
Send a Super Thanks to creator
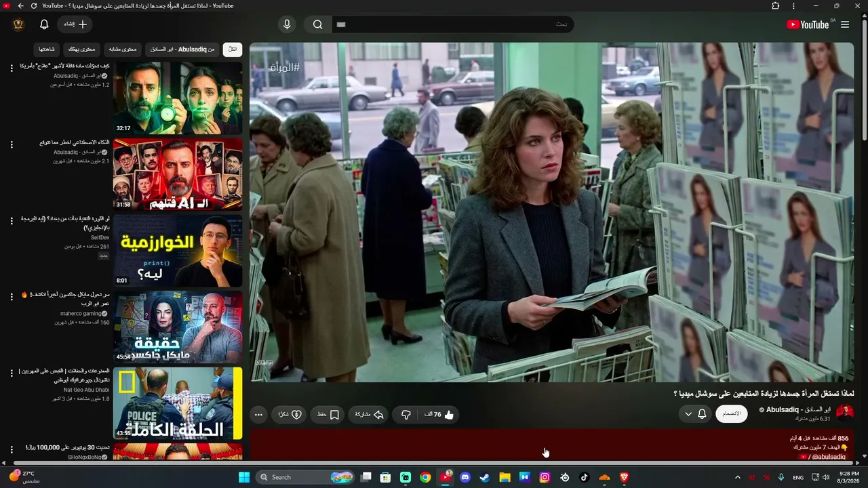click(x=290, y=415)
